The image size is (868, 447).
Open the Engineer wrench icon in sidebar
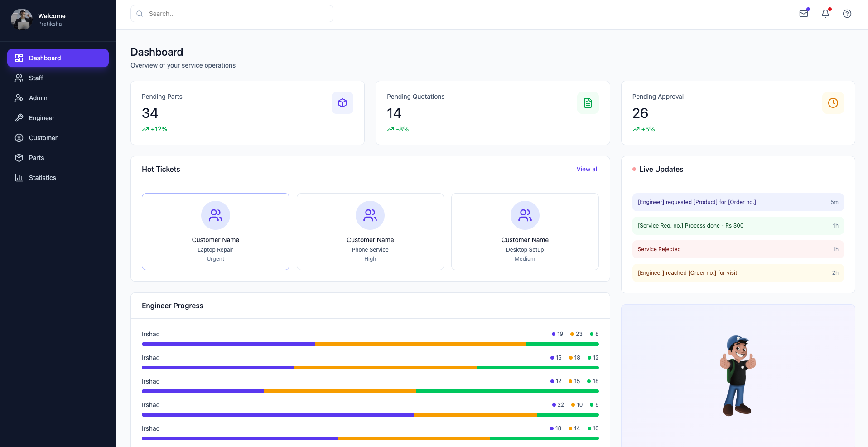19,118
